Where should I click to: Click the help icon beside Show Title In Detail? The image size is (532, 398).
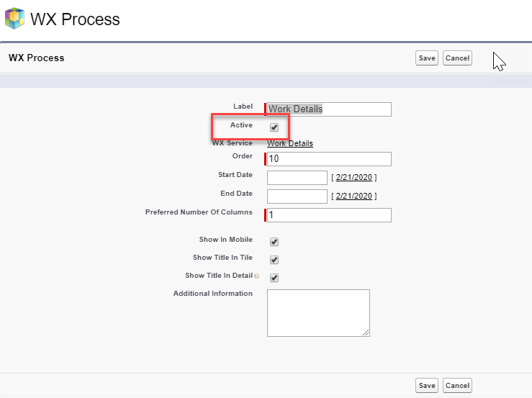pos(256,276)
